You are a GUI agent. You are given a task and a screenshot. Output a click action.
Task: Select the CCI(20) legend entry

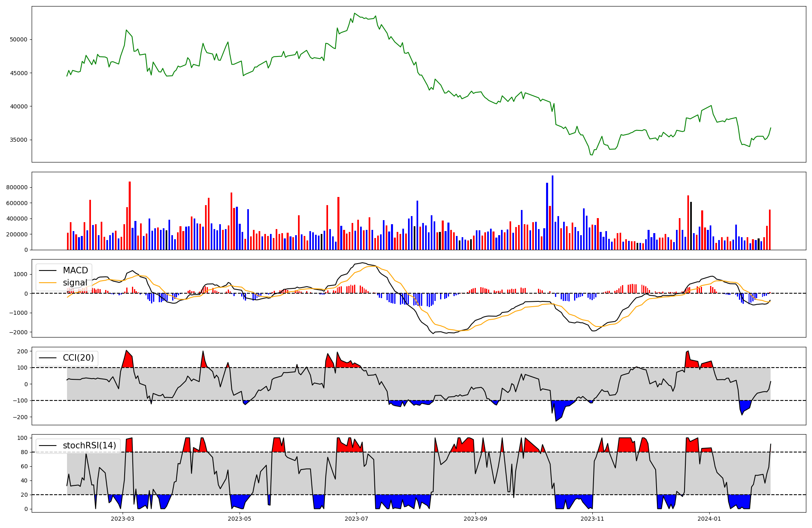pyautogui.click(x=78, y=358)
